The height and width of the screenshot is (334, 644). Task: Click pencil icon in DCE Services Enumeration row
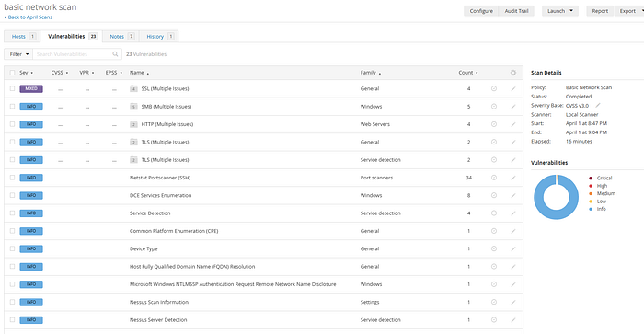(513, 196)
